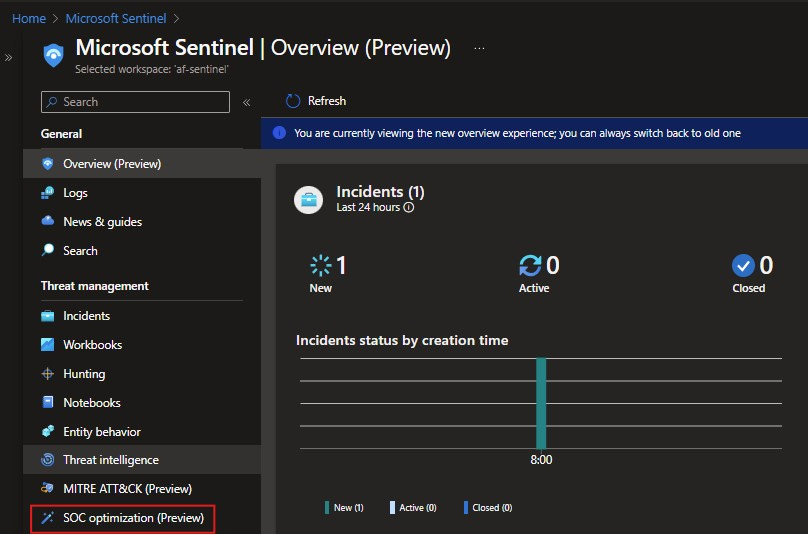This screenshot has height=535, width=808.
Task: Click the Active label
Action: [534, 288]
